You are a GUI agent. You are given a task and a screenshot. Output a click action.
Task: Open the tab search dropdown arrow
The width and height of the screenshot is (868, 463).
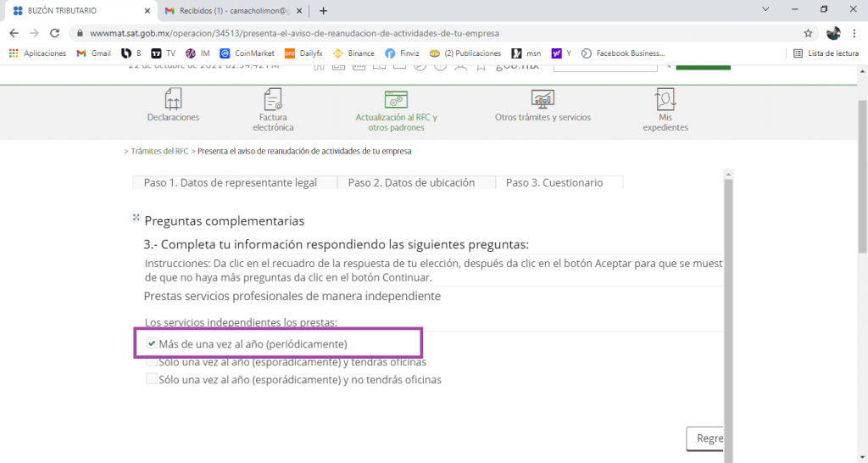[765, 9]
